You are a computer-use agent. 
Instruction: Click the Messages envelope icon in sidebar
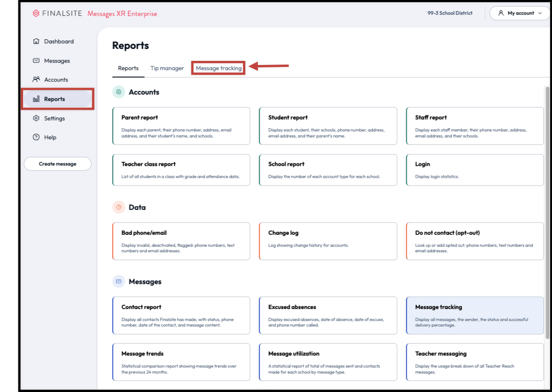tap(36, 61)
